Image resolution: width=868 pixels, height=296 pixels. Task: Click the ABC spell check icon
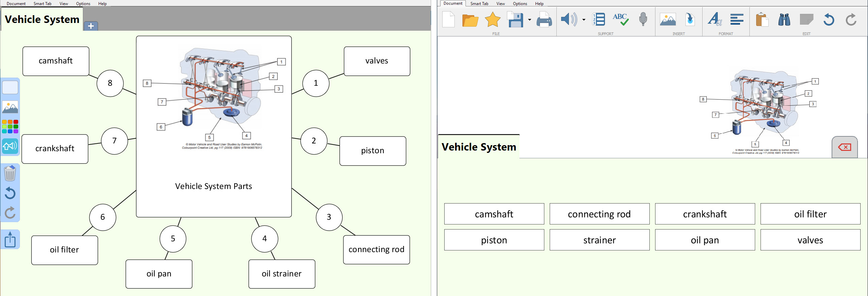pyautogui.click(x=620, y=20)
